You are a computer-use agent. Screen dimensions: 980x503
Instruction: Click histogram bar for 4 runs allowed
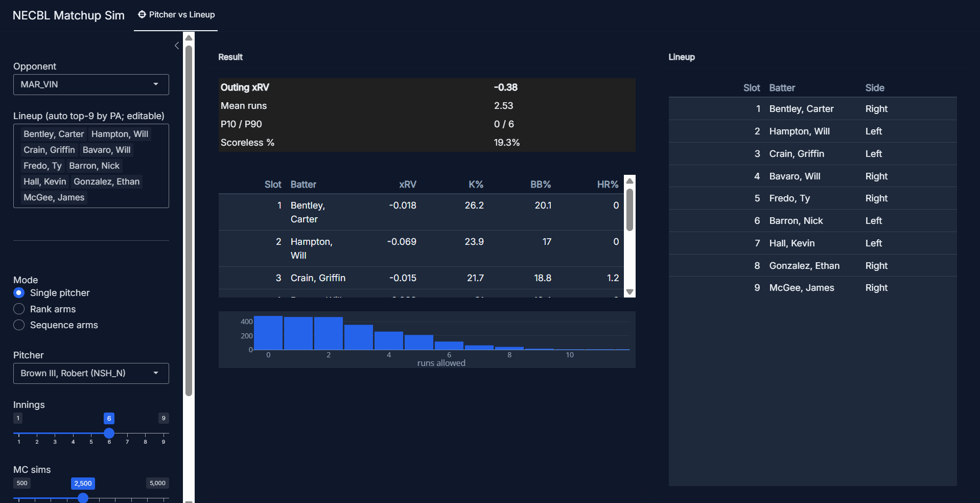coord(389,340)
